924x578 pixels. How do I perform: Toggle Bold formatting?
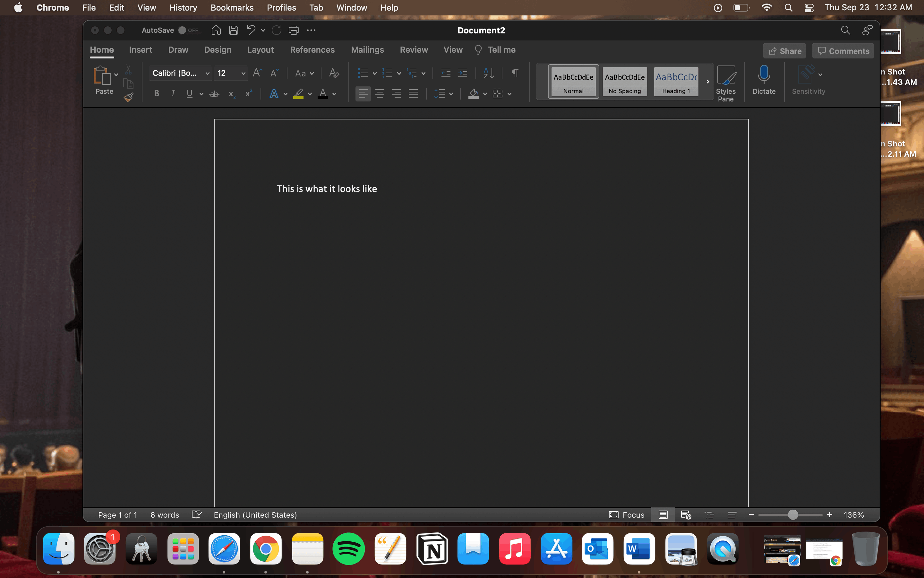[x=157, y=94]
